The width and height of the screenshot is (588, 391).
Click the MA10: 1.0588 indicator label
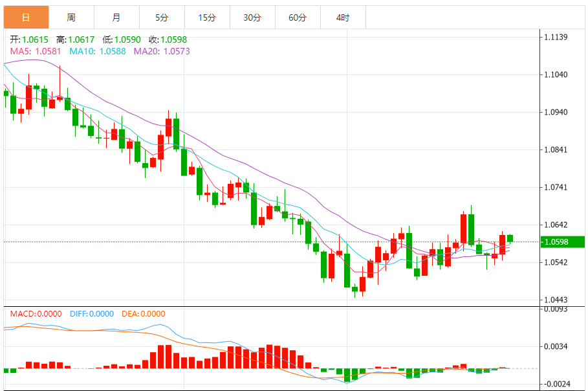coord(98,51)
